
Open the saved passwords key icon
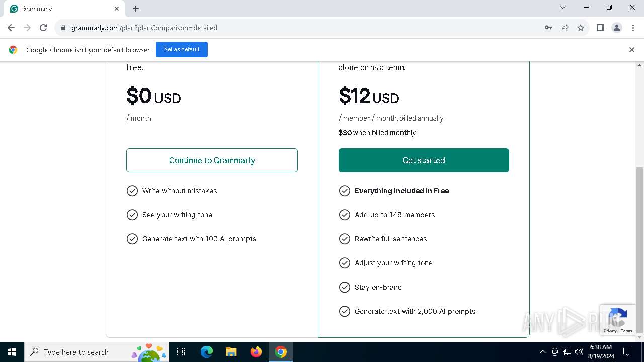548,28
